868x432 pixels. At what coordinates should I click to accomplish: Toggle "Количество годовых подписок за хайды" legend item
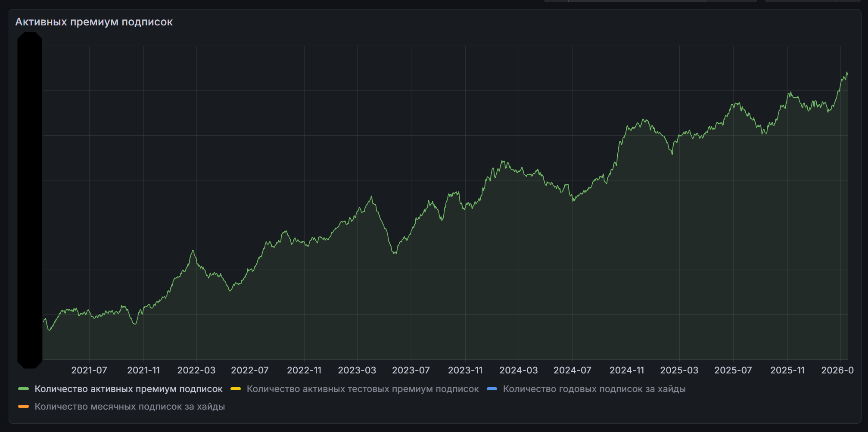[x=594, y=389]
